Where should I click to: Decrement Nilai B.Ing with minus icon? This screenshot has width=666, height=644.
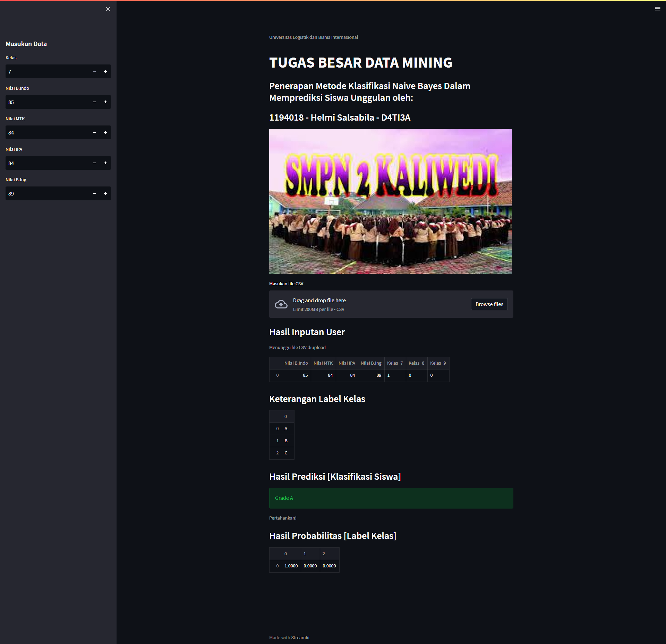point(94,193)
